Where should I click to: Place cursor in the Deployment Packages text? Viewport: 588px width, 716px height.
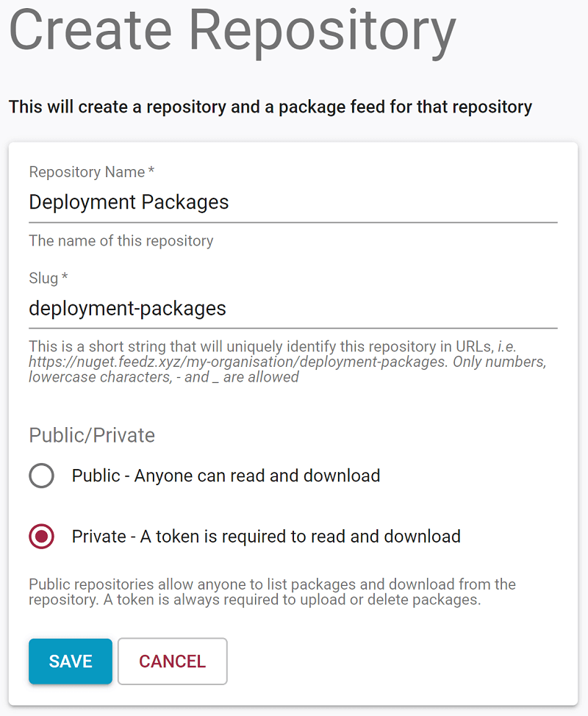click(x=129, y=202)
